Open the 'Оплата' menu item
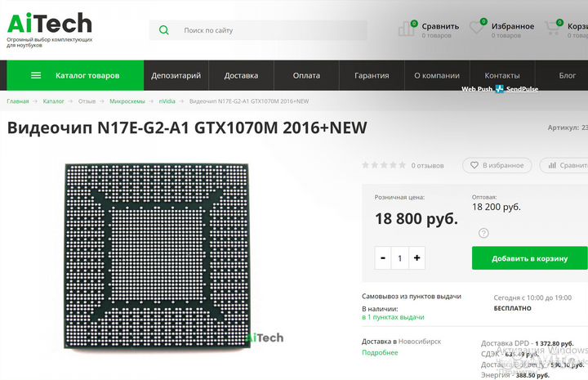The height and width of the screenshot is (380, 588). click(x=306, y=75)
